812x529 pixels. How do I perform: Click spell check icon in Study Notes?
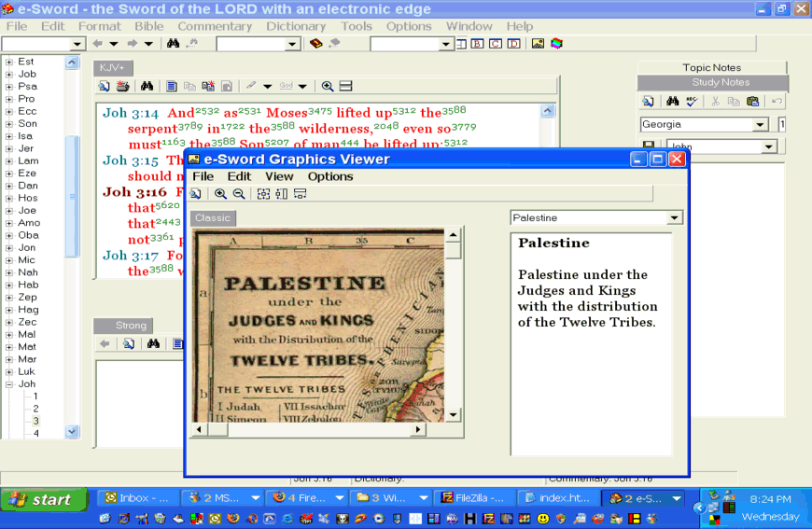692,102
